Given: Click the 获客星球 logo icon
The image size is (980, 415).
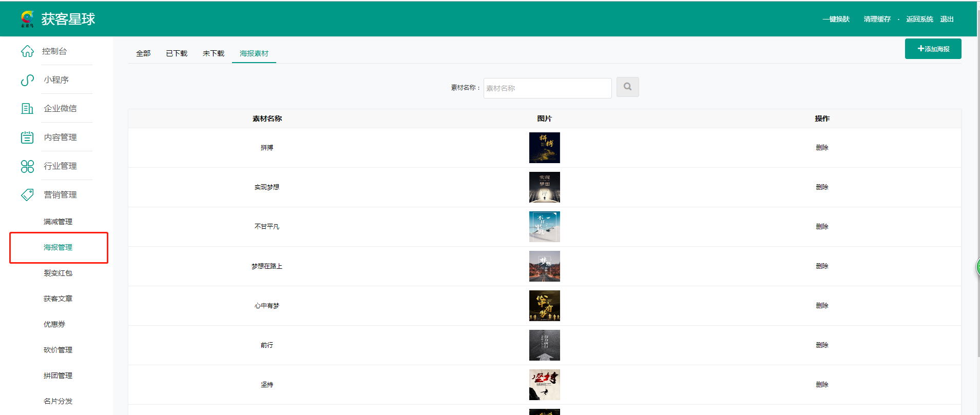Looking at the screenshot, I should (27, 19).
